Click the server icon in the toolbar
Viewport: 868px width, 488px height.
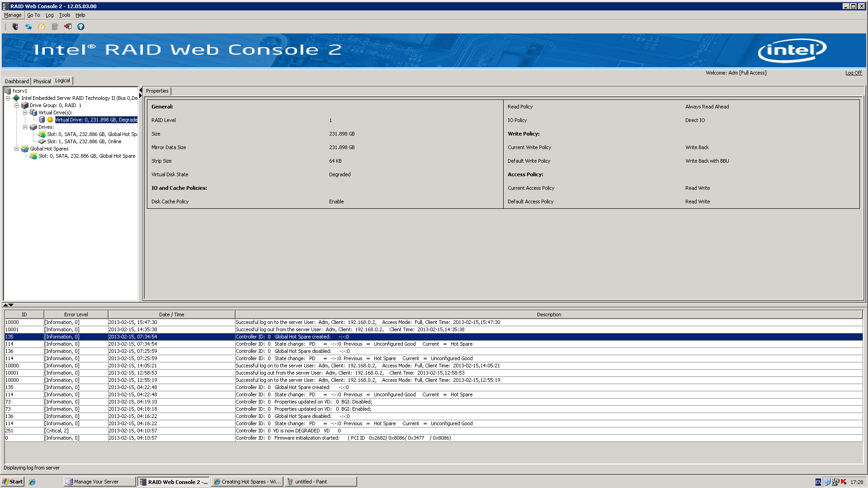(x=15, y=27)
